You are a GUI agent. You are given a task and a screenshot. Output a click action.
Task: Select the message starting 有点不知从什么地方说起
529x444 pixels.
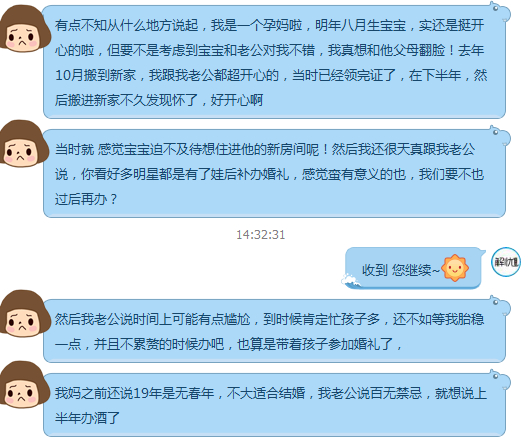(x=274, y=62)
